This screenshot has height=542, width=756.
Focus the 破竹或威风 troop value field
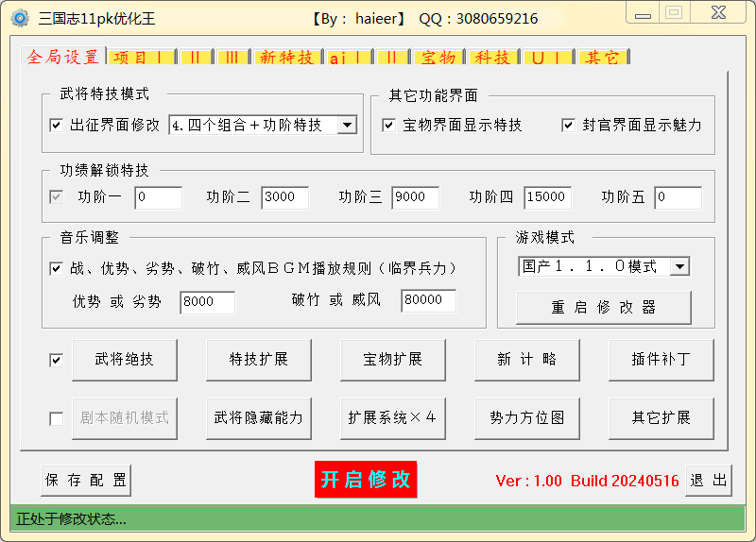coord(428,300)
